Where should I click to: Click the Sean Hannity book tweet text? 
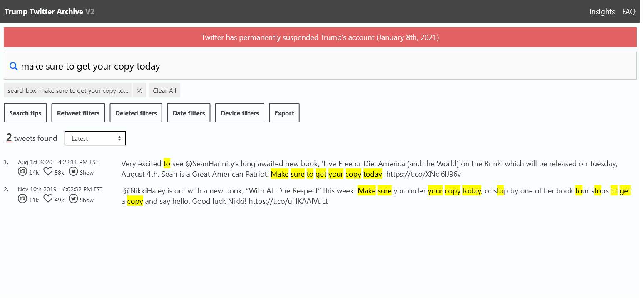pos(369,169)
